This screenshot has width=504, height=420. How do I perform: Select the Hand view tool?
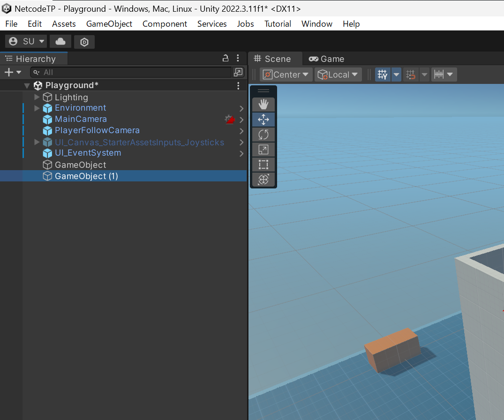263,105
